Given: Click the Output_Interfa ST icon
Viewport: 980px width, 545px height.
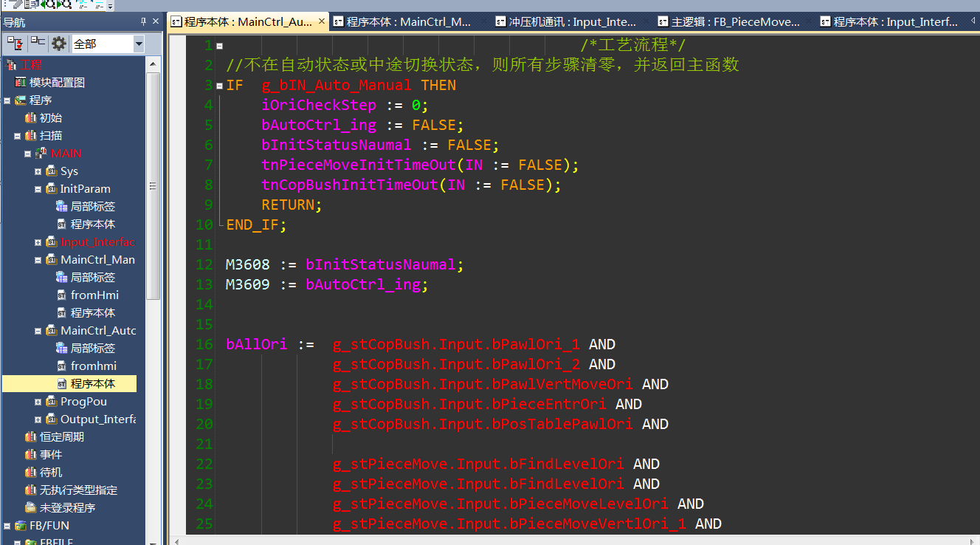Looking at the screenshot, I should pyautogui.click(x=51, y=419).
